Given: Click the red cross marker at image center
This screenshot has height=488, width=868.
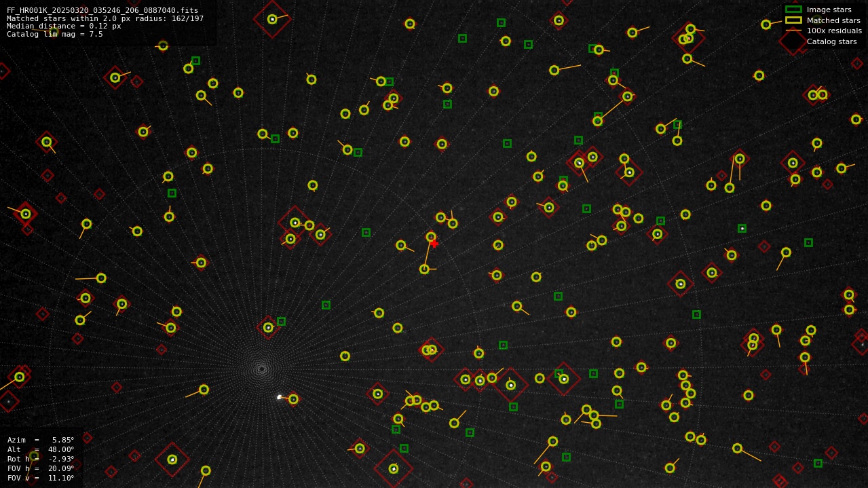Looking at the screenshot, I should [434, 243].
